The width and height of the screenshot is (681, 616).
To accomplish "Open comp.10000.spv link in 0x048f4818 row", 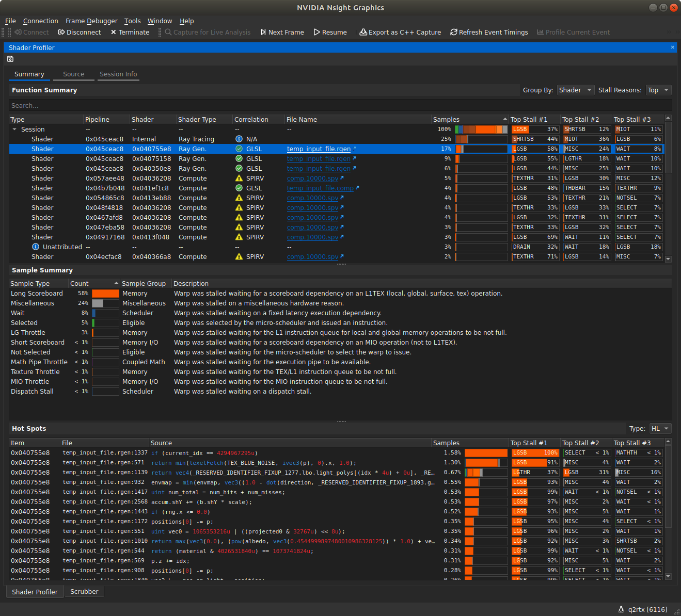I will (x=312, y=207).
